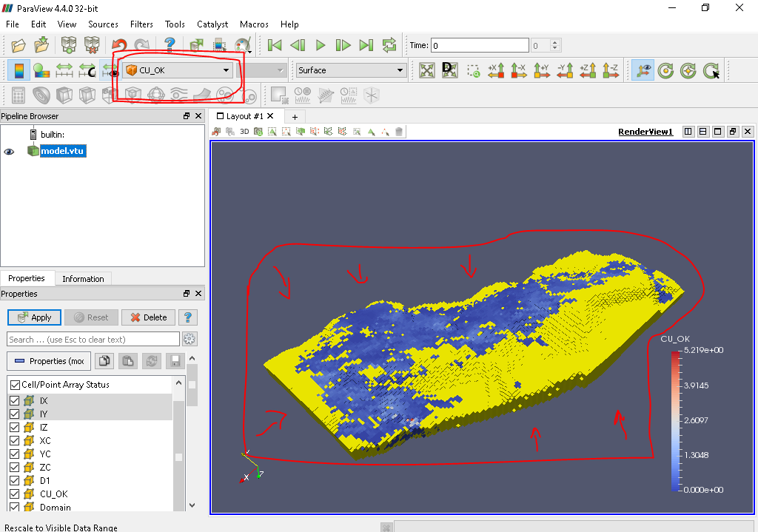This screenshot has height=532, width=758.
Task: Open the Sources menu
Action: point(103,24)
